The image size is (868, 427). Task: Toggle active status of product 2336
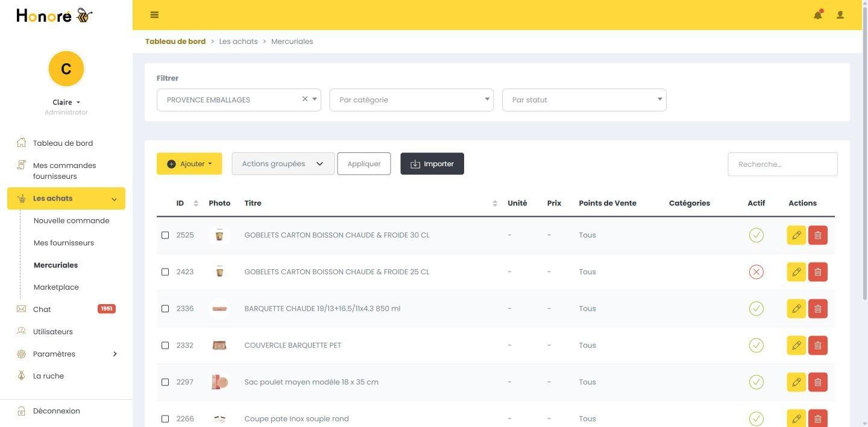756,308
